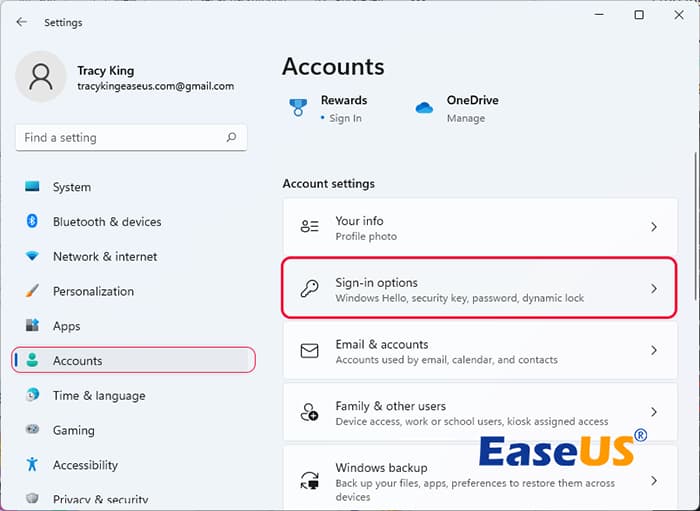The image size is (700, 511).
Task: Click the OneDrive cloud icon
Action: pos(424,108)
